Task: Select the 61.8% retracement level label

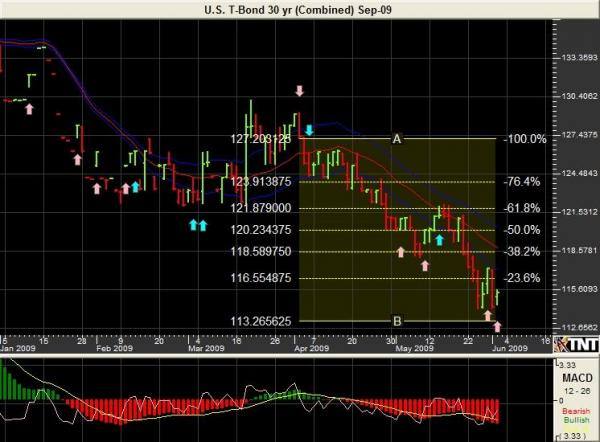Action: 525,208
